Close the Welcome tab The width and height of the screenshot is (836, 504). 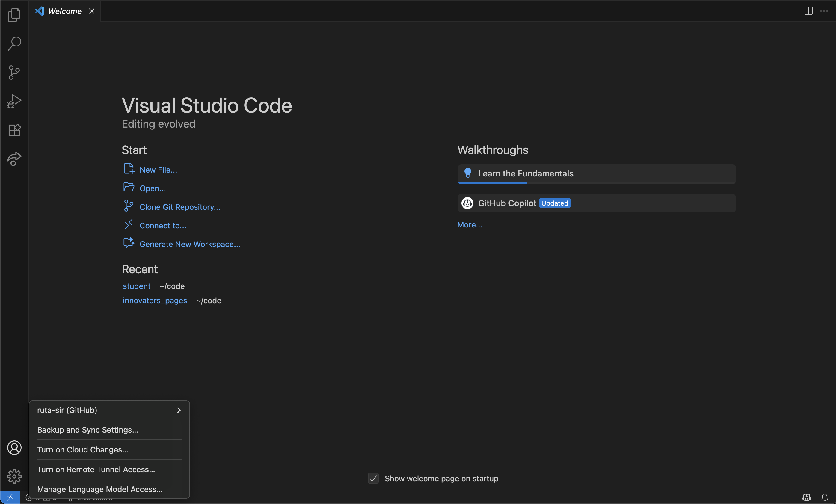pos(92,11)
